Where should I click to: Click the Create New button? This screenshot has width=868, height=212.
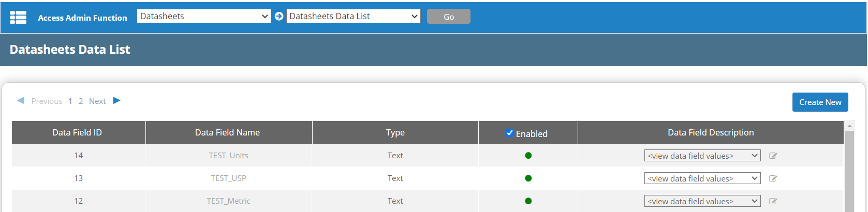click(x=820, y=102)
